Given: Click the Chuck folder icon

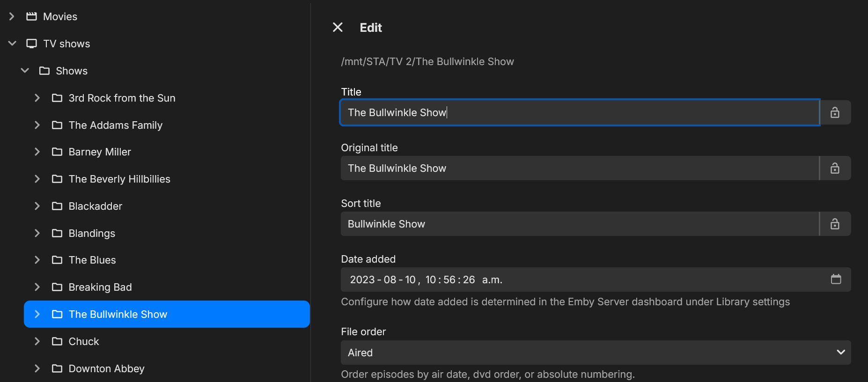Looking at the screenshot, I should tap(57, 341).
